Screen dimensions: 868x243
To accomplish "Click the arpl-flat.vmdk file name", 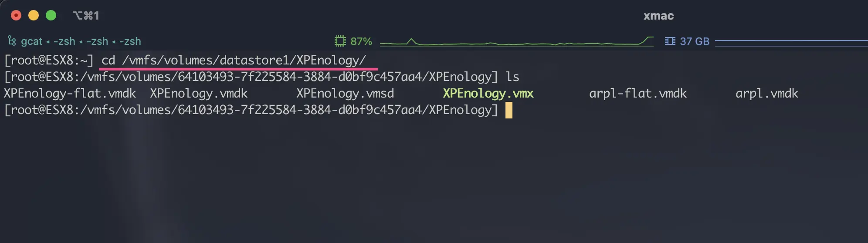I will click(637, 93).
